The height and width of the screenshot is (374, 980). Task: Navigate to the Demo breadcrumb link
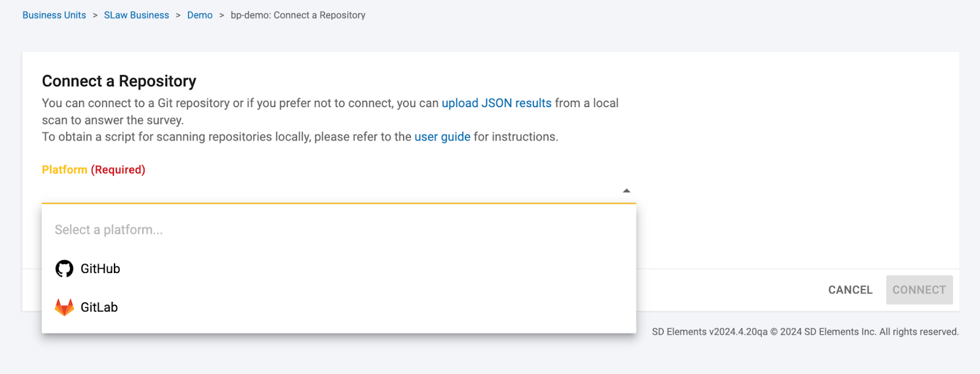200,15
